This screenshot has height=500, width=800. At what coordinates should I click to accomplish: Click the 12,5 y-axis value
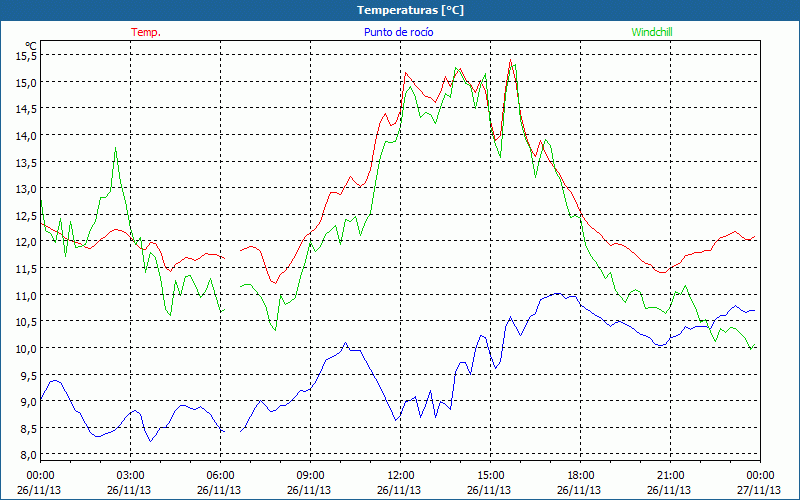pos(27,215)
